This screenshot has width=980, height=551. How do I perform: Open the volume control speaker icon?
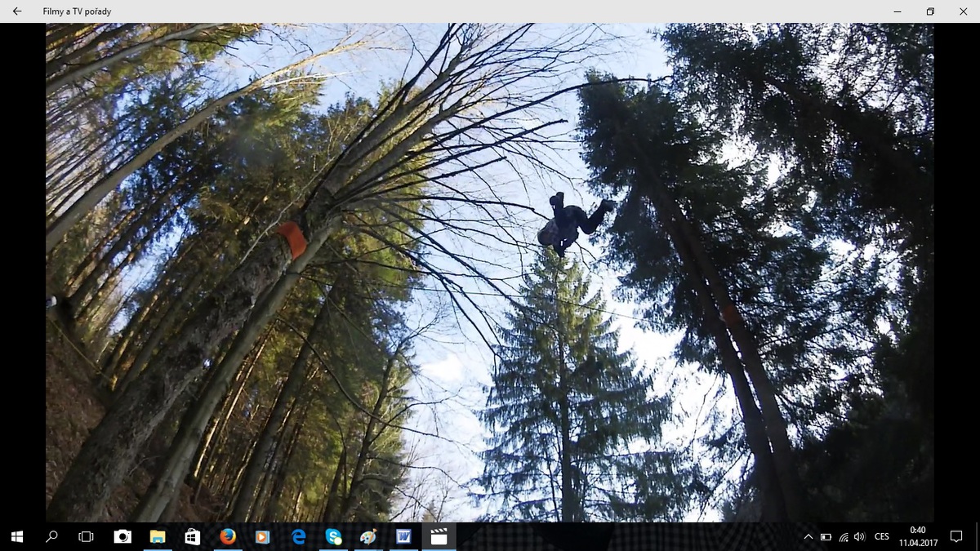pos(859,536)
